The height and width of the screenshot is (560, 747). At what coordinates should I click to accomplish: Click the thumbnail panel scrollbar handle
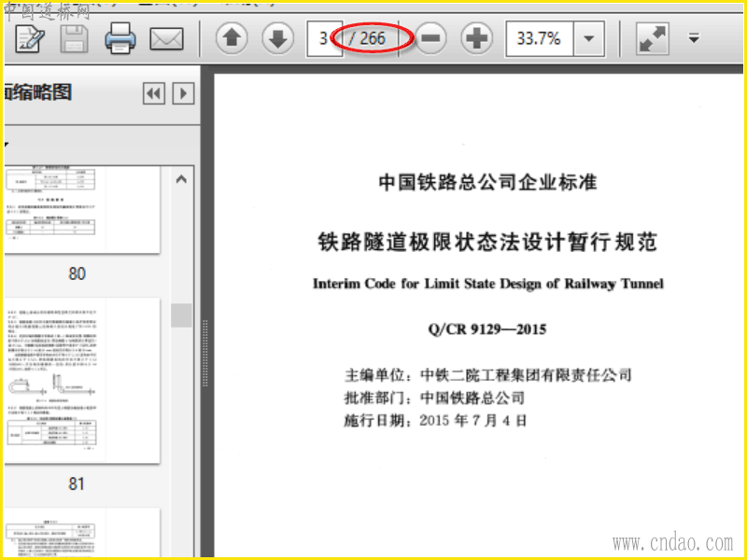[x=181, y=315]
